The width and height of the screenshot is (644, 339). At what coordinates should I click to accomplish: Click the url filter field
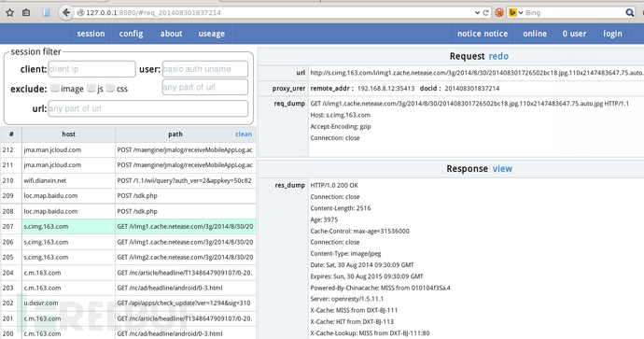pyautogui.click(x=148, y=108)
